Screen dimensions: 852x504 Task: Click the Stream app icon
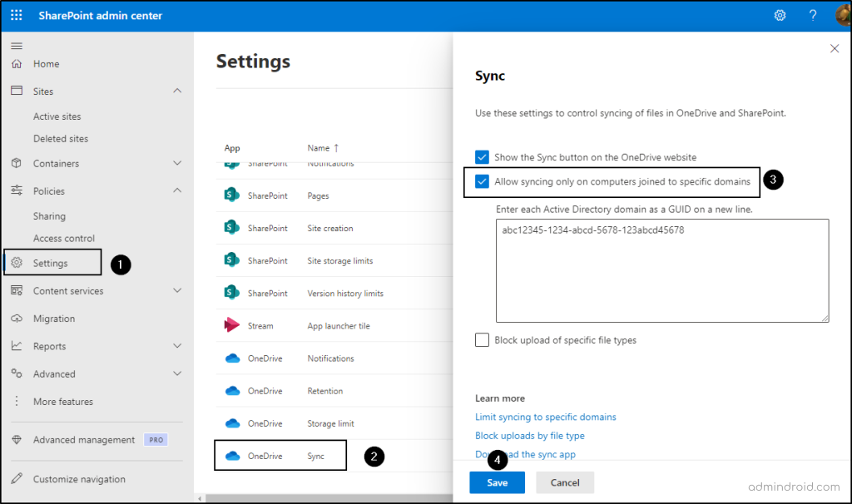coord(232,326)
